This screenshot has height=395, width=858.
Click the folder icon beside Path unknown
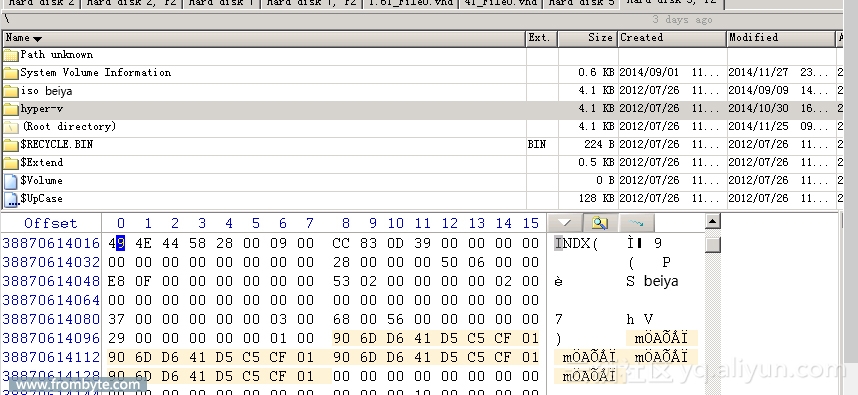tap(10, 55)
